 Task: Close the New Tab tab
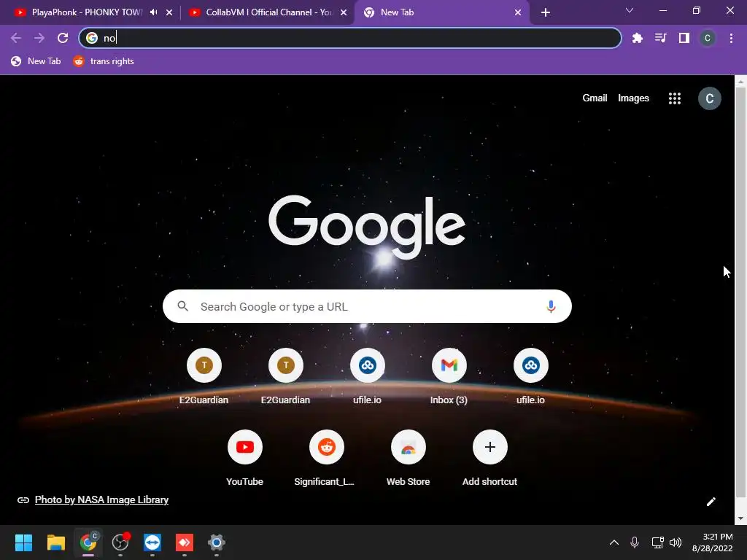coord(518,12)
